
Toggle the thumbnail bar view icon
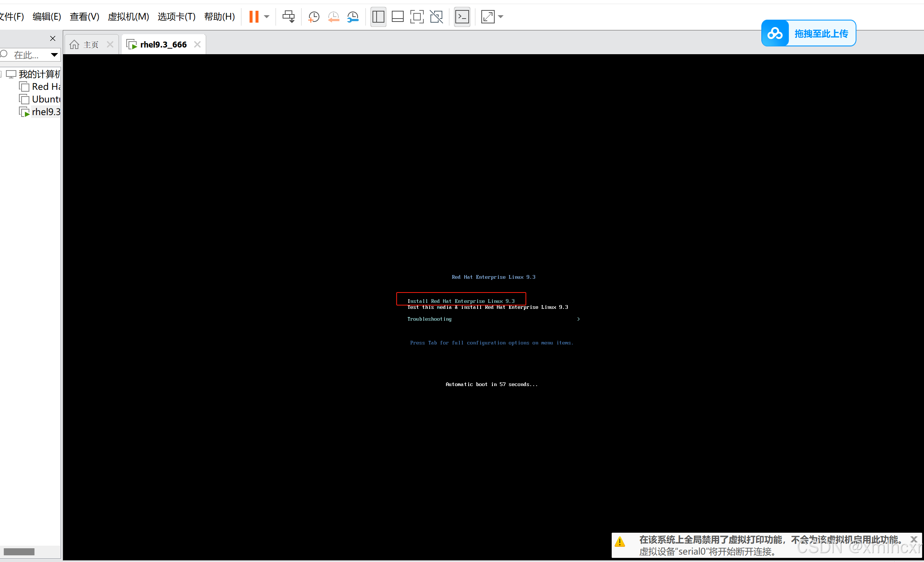397,16
